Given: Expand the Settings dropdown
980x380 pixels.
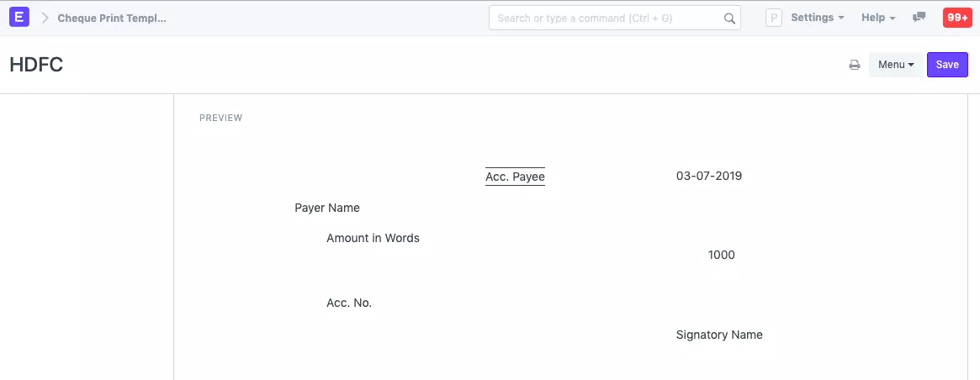Looking at the screenshot, I should (818, 18).
